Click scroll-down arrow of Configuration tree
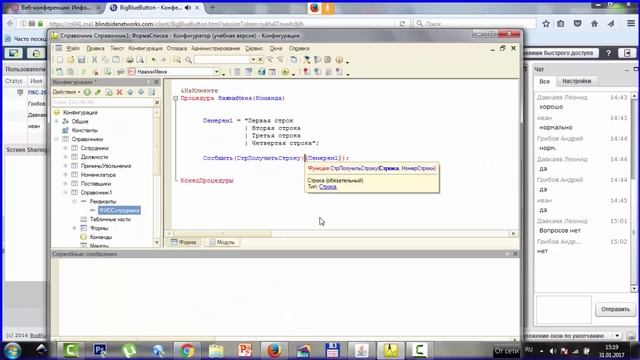The width and height of the screenshot is (640, 360). pyautogui.click(x=157, y=242)
